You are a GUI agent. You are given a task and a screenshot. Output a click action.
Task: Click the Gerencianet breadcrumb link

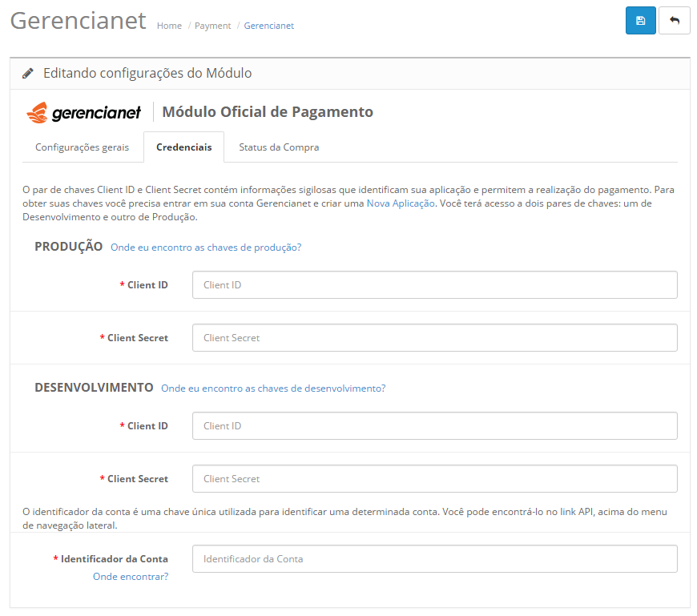point(268,26)
